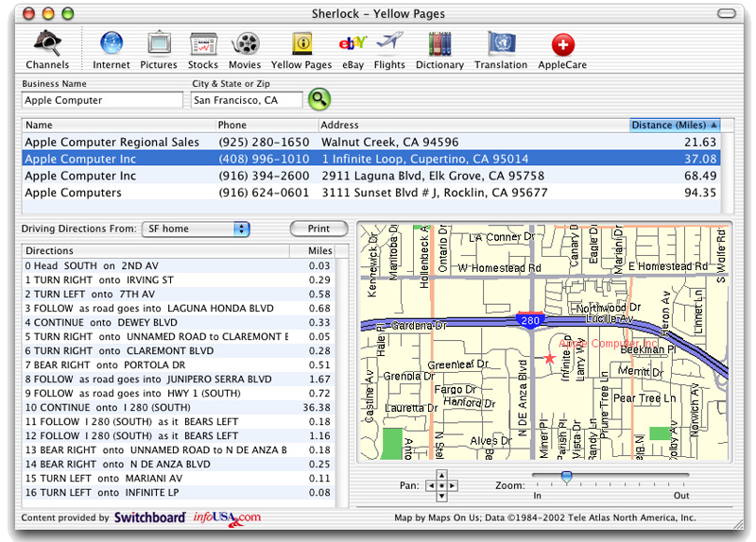Image resolution: width=756 pixels, height=542 pixels.
Task: Click the Directions column header
Action: (155, 251)
